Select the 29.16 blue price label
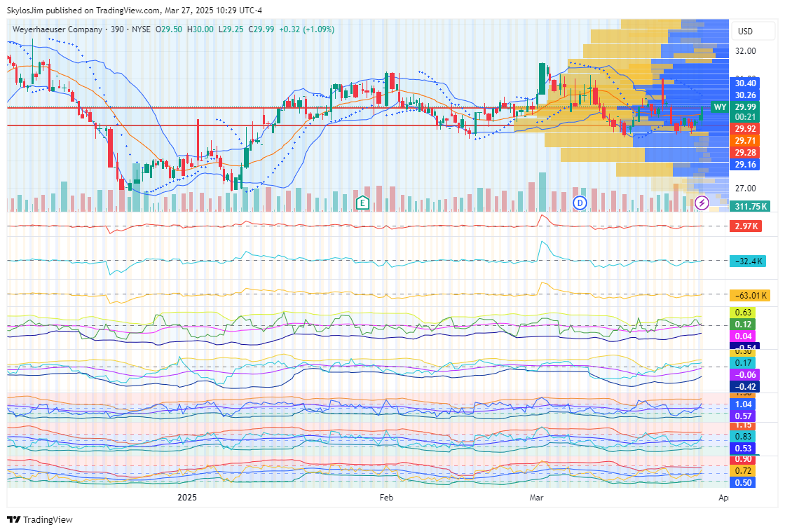This screenshot has height=532, width=785. [x=745, y=165]
